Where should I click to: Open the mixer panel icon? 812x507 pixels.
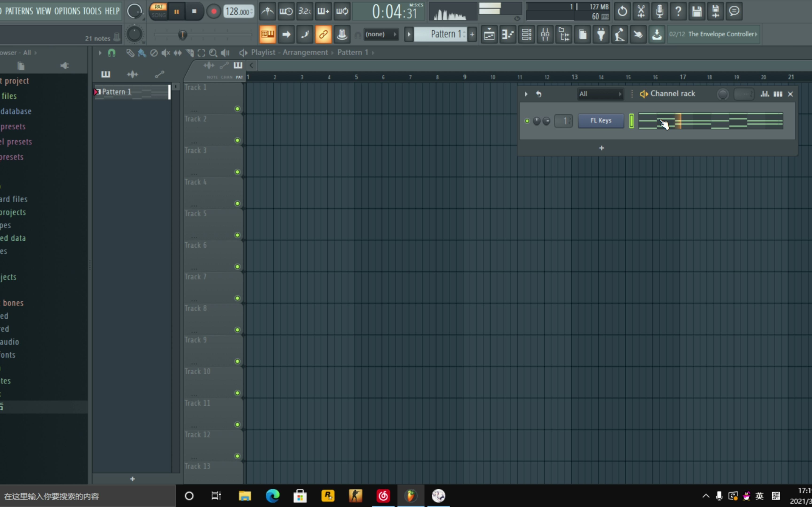pos(544,34)
